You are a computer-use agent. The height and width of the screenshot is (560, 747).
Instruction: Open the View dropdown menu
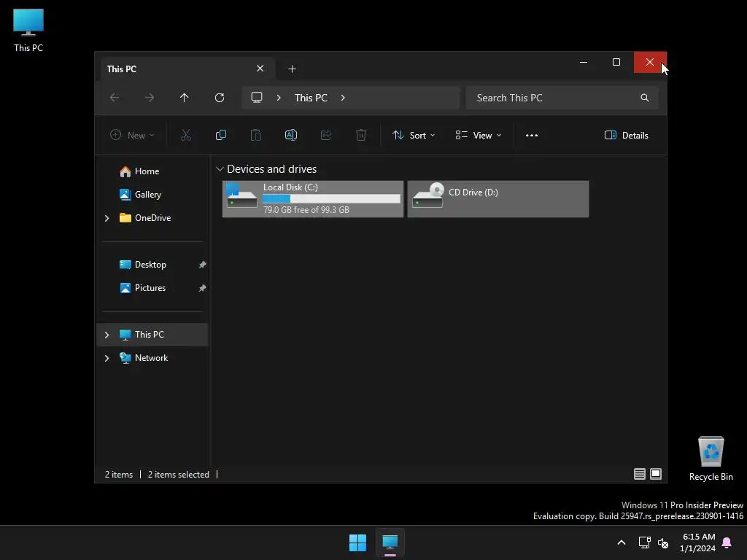479,135
